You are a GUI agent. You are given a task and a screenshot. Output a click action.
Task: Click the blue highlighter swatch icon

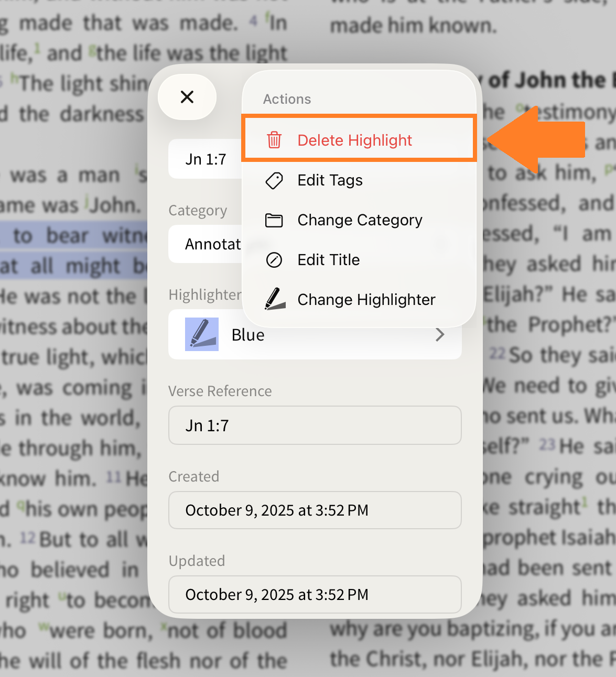tap(202, 334)
